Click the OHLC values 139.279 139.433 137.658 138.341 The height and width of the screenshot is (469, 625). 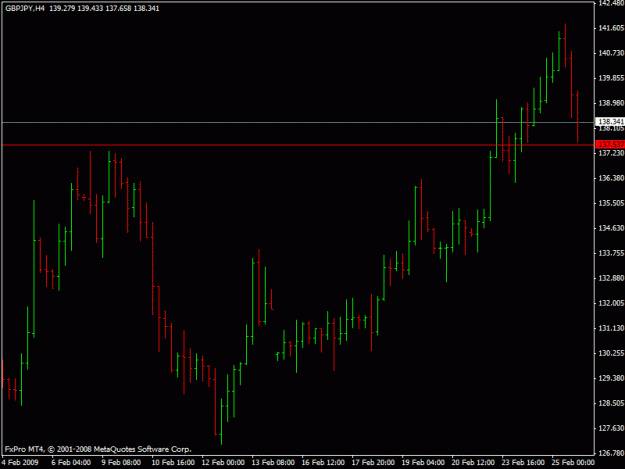(104, 8)
